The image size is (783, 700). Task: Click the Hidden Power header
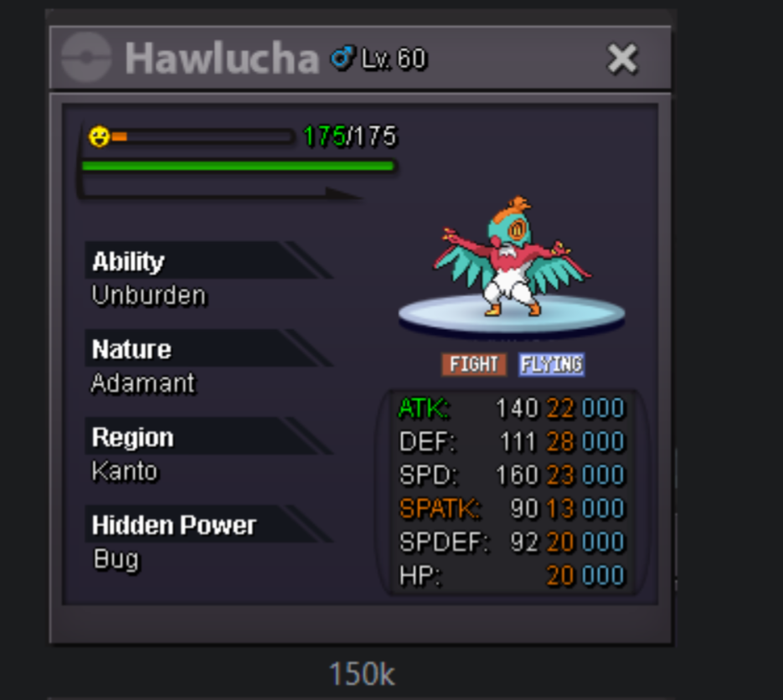click(174, 525)
